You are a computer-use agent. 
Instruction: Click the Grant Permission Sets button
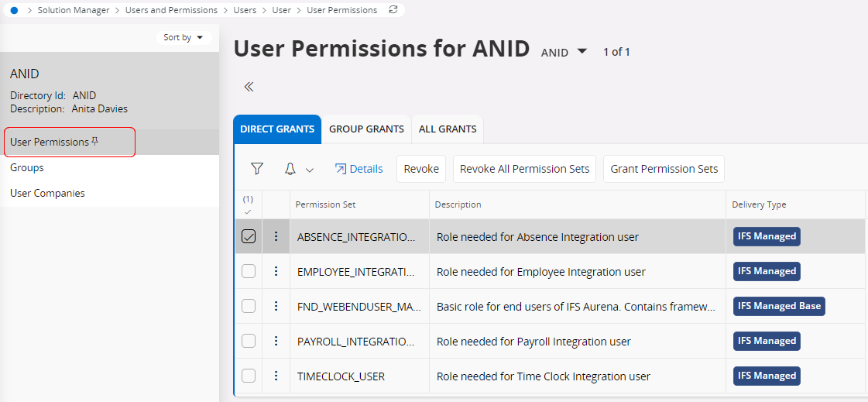coord(664,169)
